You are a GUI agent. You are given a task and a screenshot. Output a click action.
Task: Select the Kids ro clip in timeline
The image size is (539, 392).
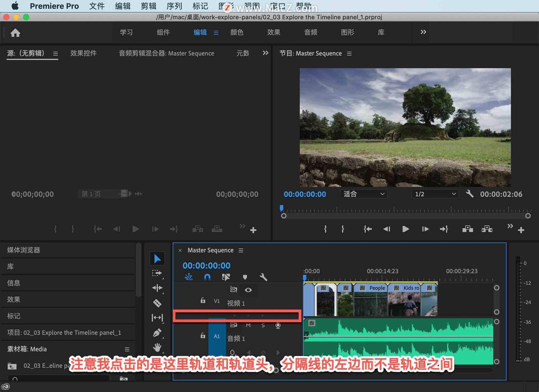[x=404, y=300]
